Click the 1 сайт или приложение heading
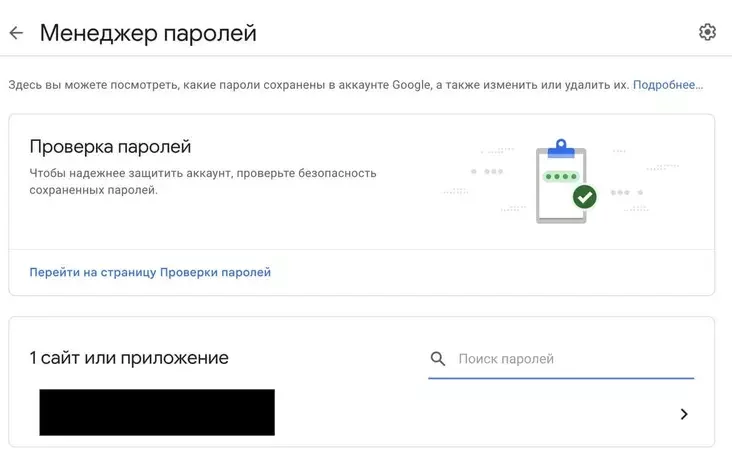This screenshot has height=460, width=732. point(129,358)
